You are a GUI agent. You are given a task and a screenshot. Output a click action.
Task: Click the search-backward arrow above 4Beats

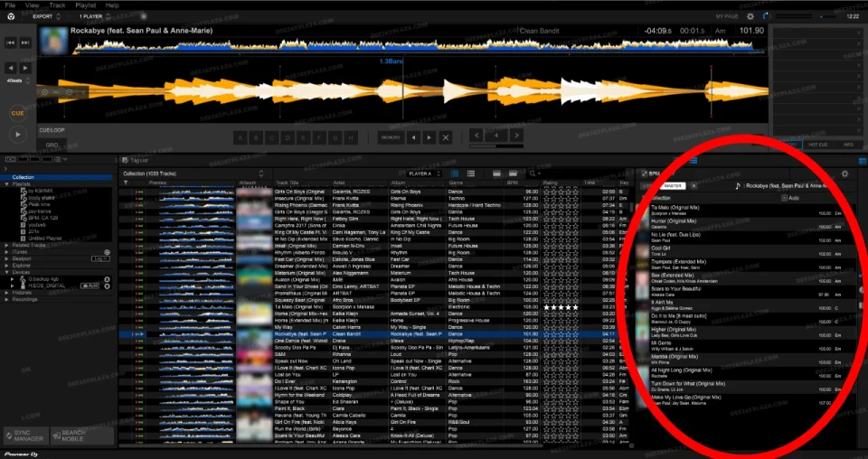(11, 68)
